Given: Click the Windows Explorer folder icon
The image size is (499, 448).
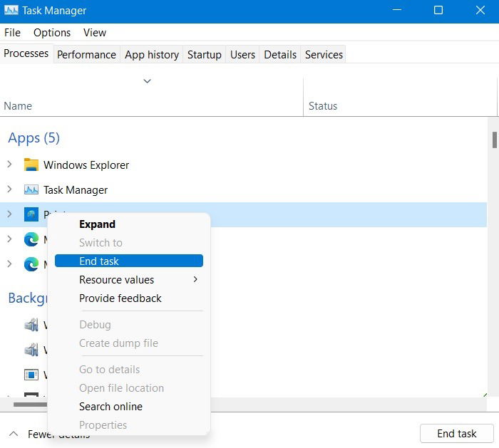Looking at the screenshot, I should point(31,165).
